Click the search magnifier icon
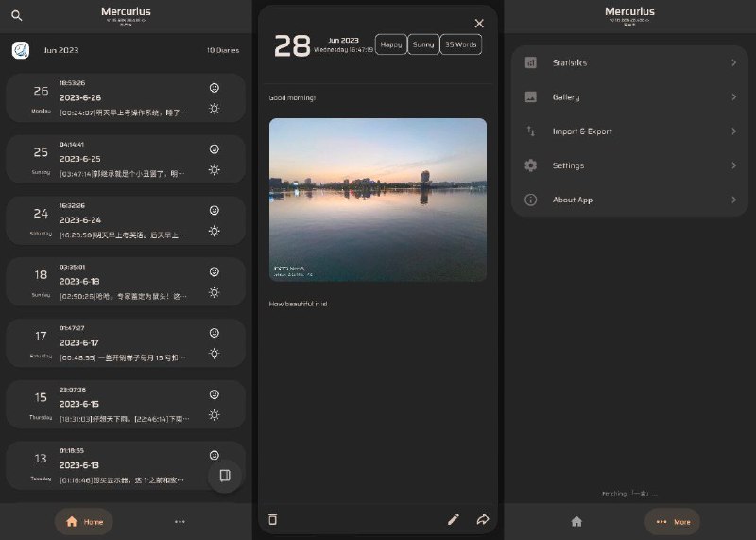The image size is (756, 540). [17, 16]
